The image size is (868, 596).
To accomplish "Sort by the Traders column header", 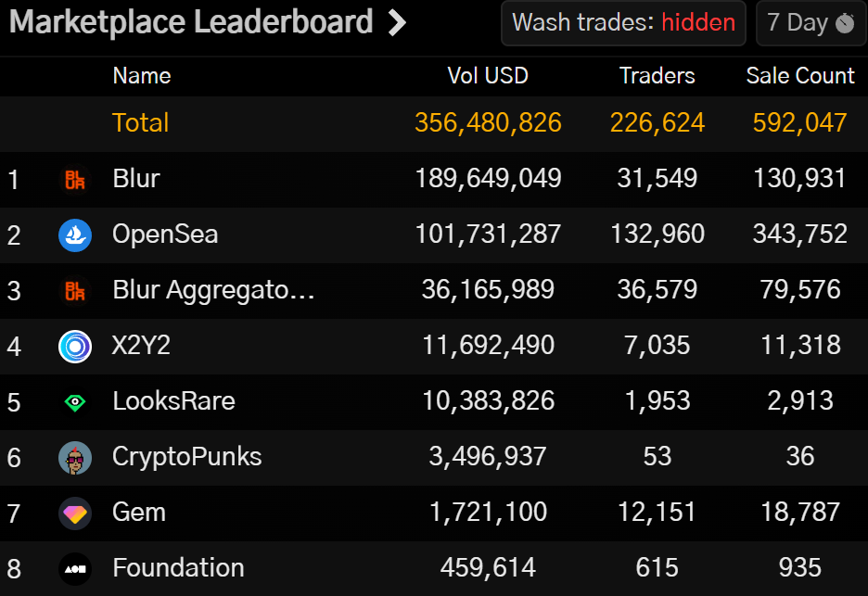I will coord(657,76).
